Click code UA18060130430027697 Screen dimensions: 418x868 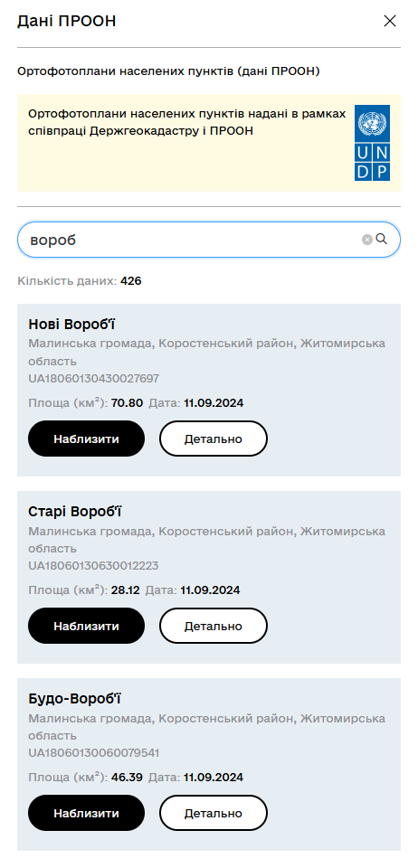coord(93,379)
